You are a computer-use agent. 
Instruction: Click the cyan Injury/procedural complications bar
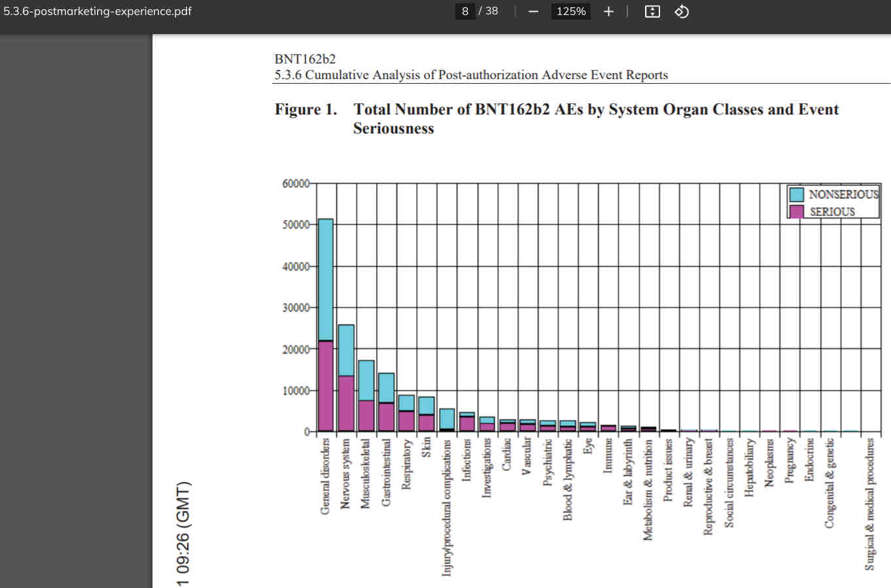point(447,419)
